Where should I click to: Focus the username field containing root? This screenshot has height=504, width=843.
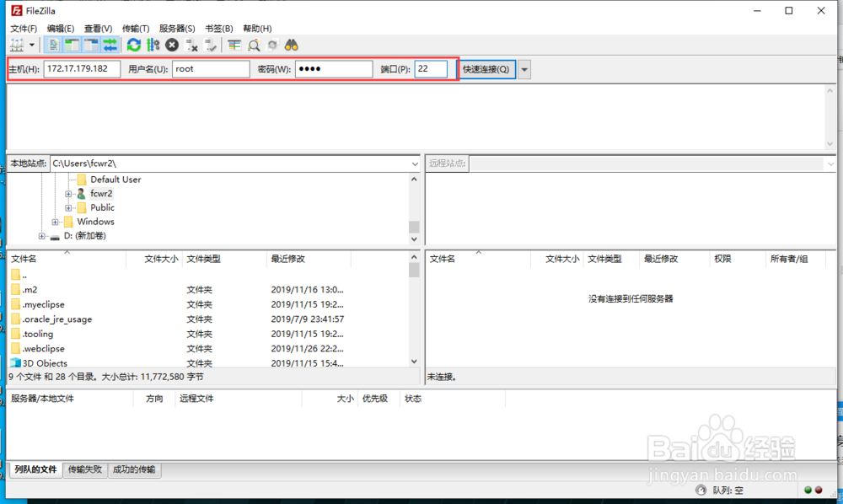pyautogui.click(x=211, y=69)
